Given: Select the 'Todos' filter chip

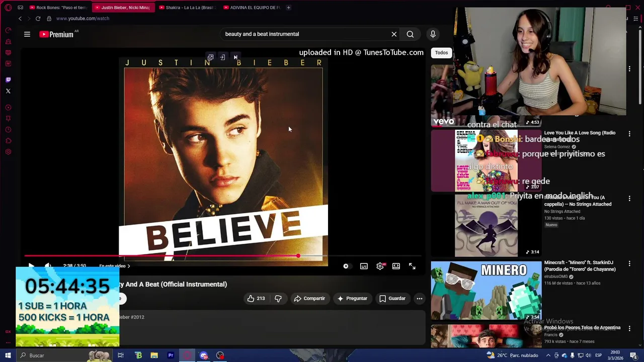Looking at the screenshot, I should point(441,53).
